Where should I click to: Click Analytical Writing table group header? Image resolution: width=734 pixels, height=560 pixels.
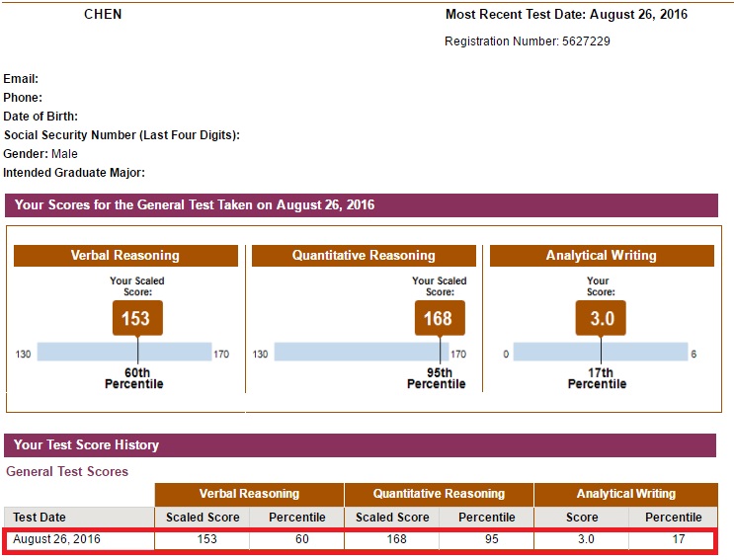pos(626,495)
